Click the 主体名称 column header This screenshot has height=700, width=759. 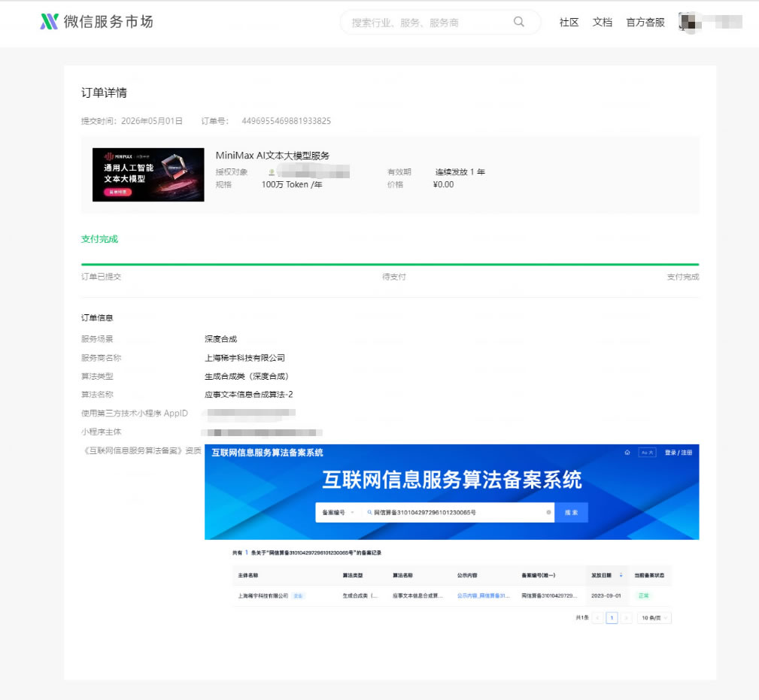click(247, 576)
